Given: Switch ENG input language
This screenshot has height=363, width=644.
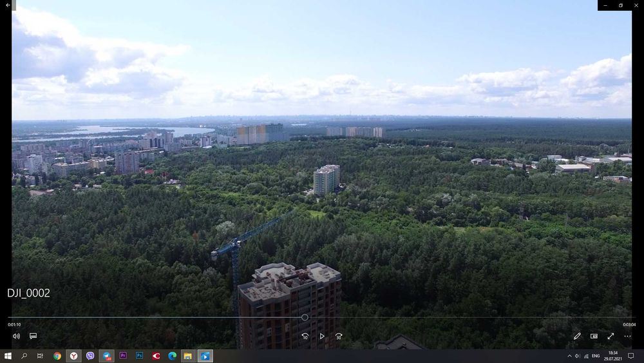Looking at the screenshot, I should pyautogui.click(x=596, y=356).
